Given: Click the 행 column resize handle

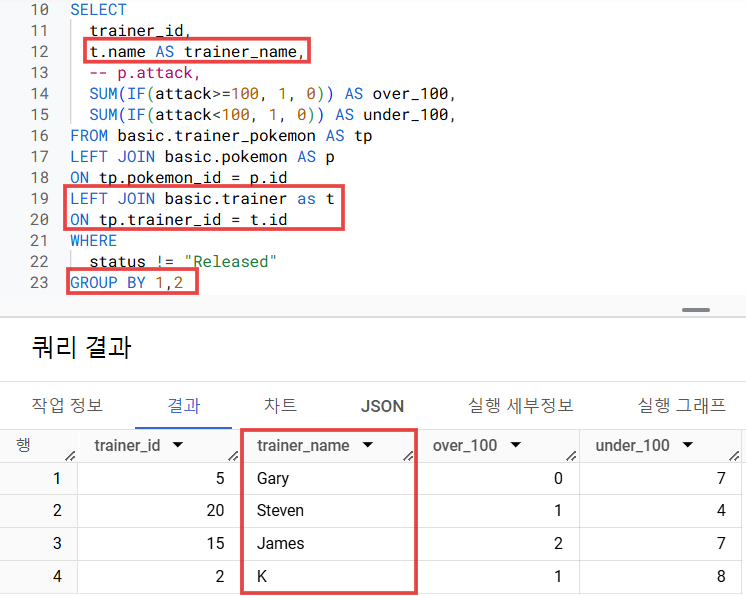Looking at the screenshot, I should (x=70, y=456).
